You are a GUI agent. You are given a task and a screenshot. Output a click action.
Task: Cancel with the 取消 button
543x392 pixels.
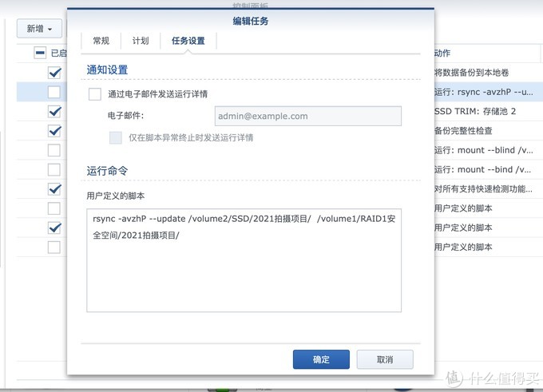click(385, 359)
